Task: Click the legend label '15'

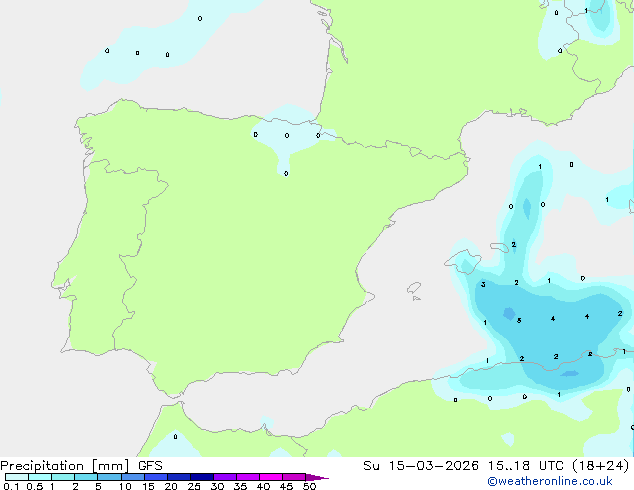Action: point(148,486)
